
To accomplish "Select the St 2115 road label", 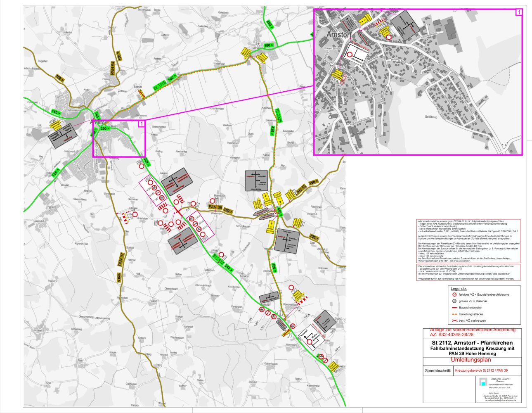I will [160, 86].
